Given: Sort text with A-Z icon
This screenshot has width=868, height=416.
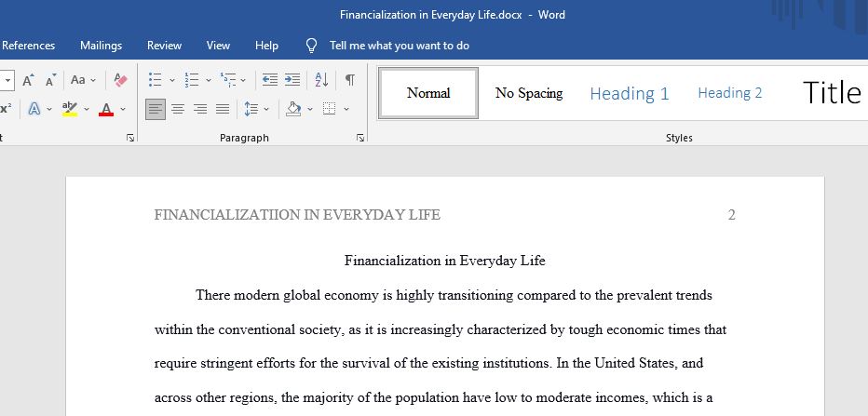Looking at the screenshot, I should [321, 80].
